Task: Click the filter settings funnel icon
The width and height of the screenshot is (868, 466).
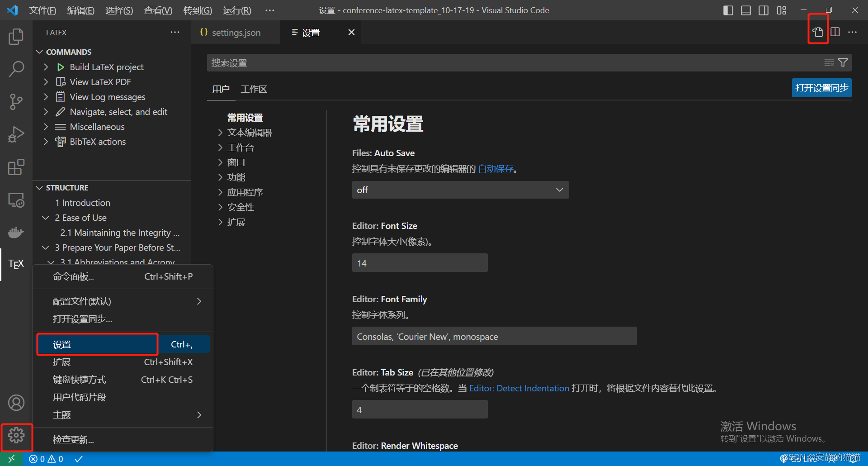Action: pyautogui.click(x=843, y=62)
